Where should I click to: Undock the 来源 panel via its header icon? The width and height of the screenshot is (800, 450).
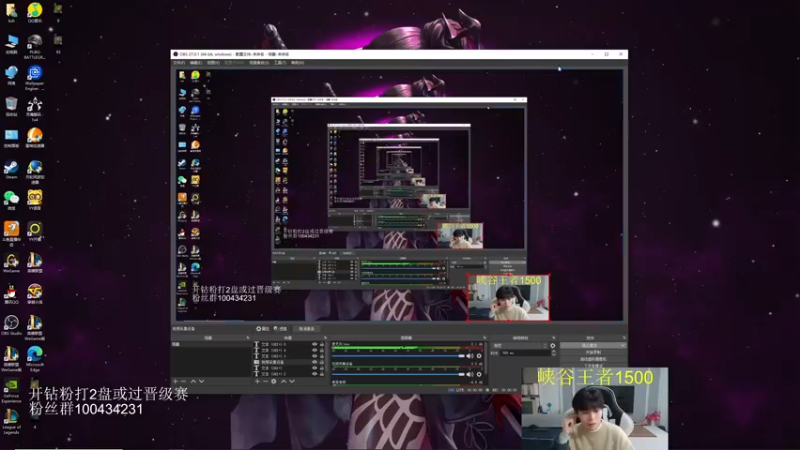pyautogui.click(x=325, y=338)
